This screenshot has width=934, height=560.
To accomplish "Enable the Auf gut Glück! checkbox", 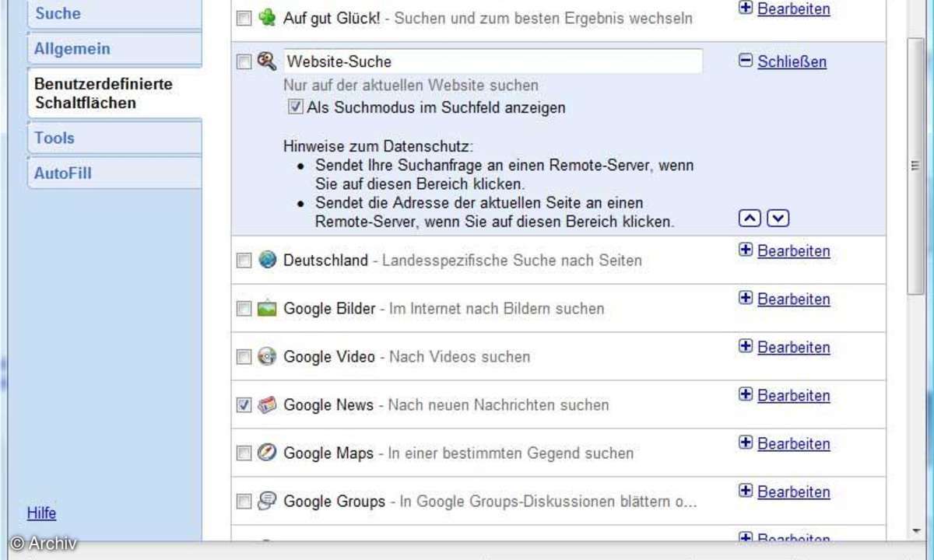I will [244, 19].
